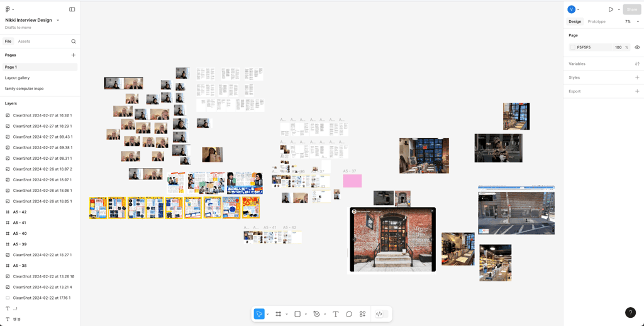644x326 pixels.
Task: Toggle page background visibility eye icon
Action: (x=637, y=47)
